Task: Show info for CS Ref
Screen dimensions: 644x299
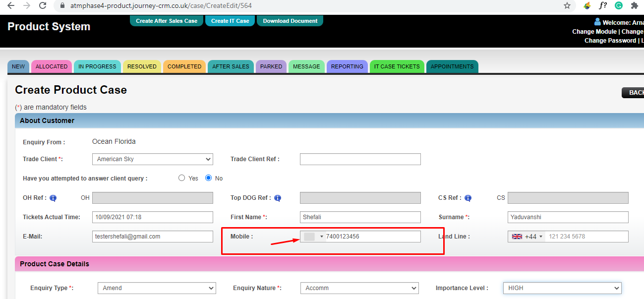Action: click(468, 198)
